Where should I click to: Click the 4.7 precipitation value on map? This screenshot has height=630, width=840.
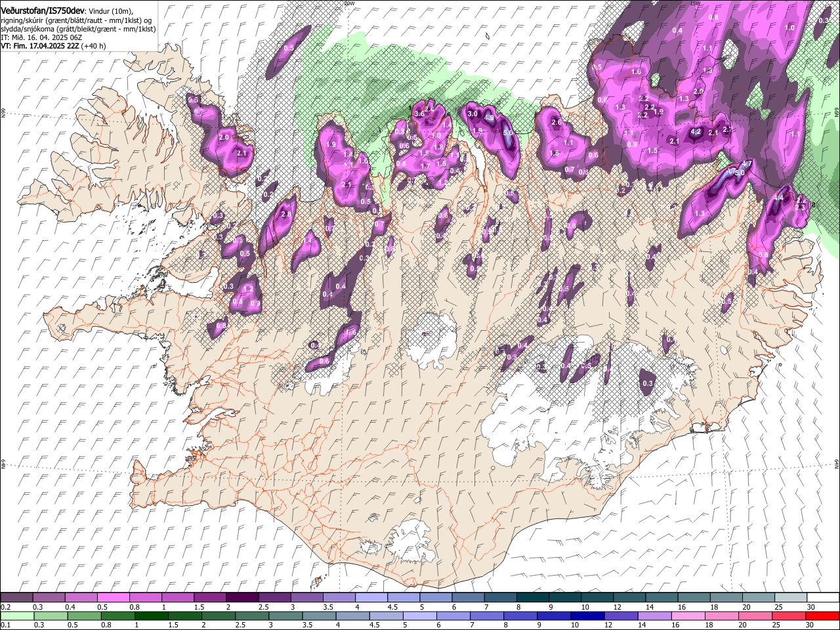746,163
